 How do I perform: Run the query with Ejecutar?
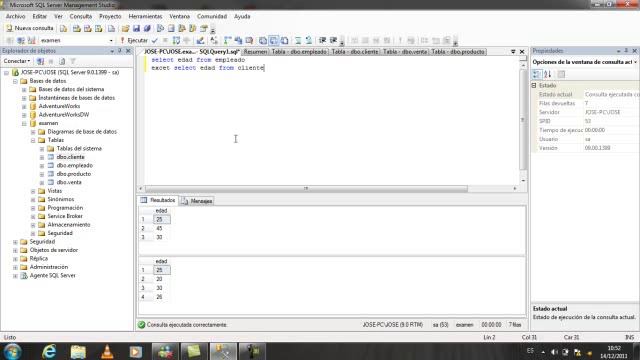[133, 40]
